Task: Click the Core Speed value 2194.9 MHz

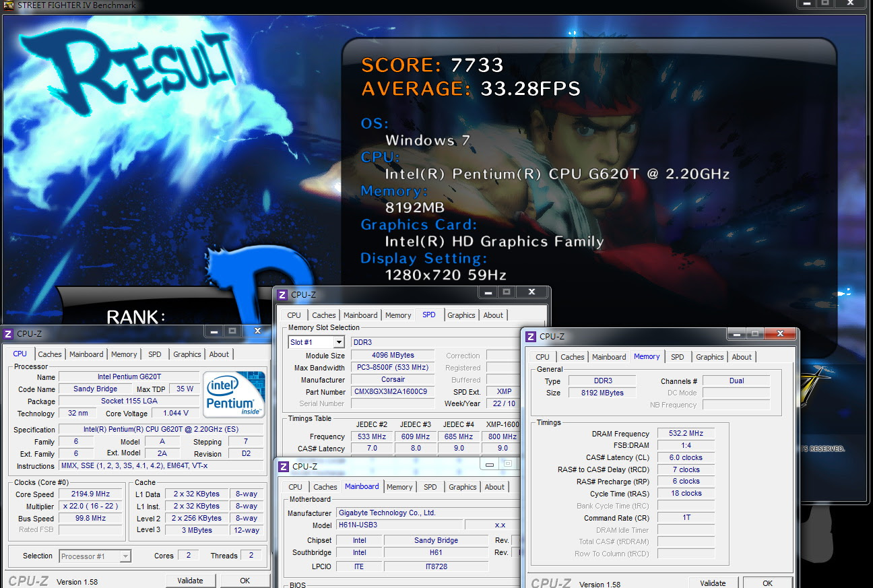Action: (90, 494)
